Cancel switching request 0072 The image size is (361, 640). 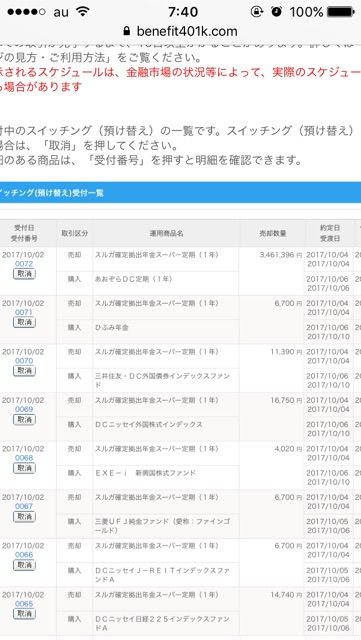(x=24, y=274)
